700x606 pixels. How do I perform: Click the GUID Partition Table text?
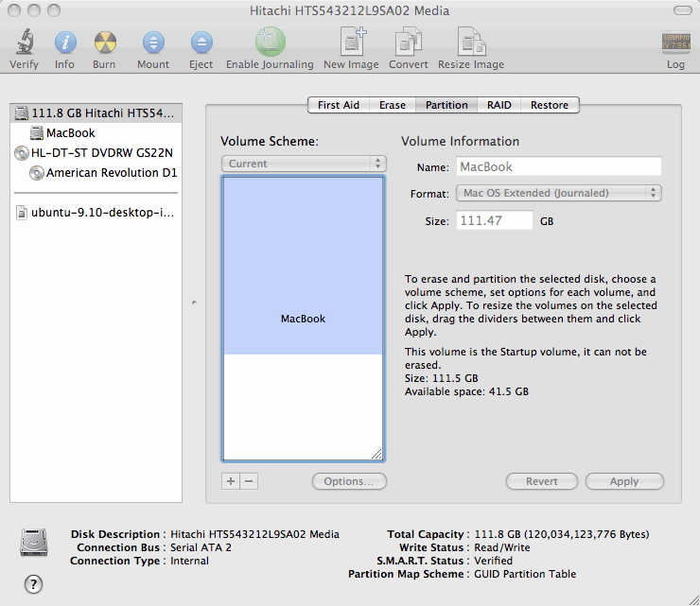click(x=525, y=574)
